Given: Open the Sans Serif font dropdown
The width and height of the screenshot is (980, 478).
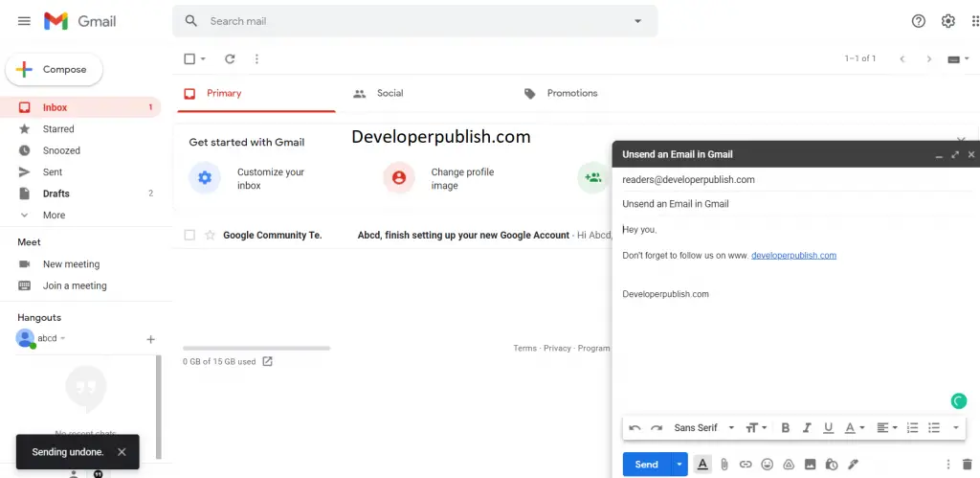Looking at the screenshot, I should pyautogui.click(x=703, y=428).
